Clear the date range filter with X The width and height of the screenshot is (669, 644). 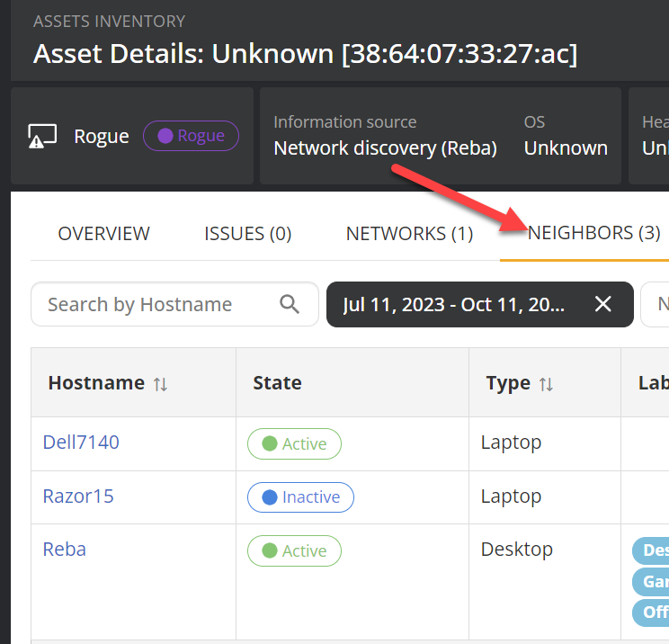[603, 304]
